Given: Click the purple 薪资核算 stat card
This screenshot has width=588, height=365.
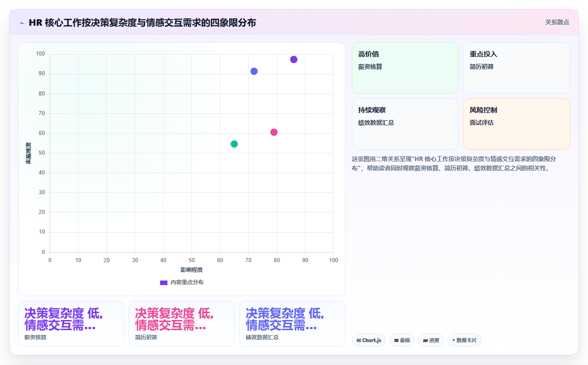Looking at the screenshot, I should click(71, 324).
